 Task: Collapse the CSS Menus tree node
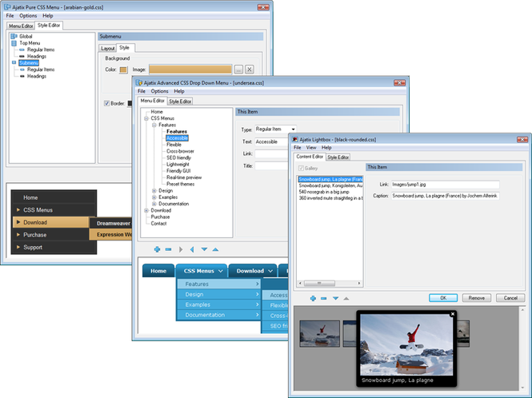point(146,118)
